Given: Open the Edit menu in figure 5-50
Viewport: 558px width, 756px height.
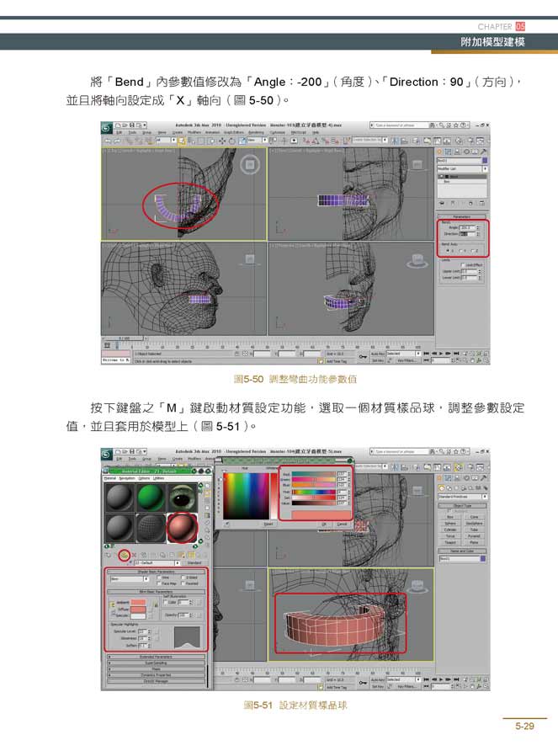Looking at the screenshot, I should 119,132.
